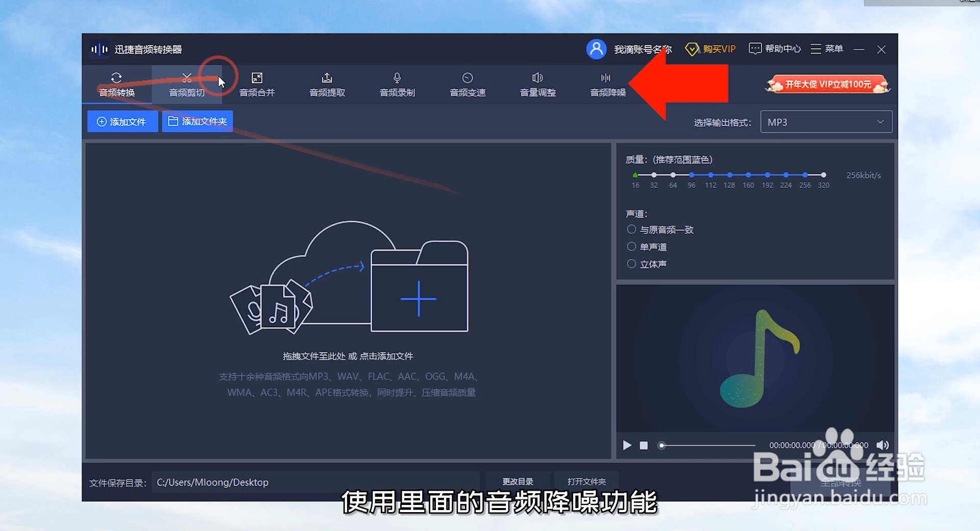Set quality slider to 128
This screenshot has height=531, width=980.
[x=729, y=175]
